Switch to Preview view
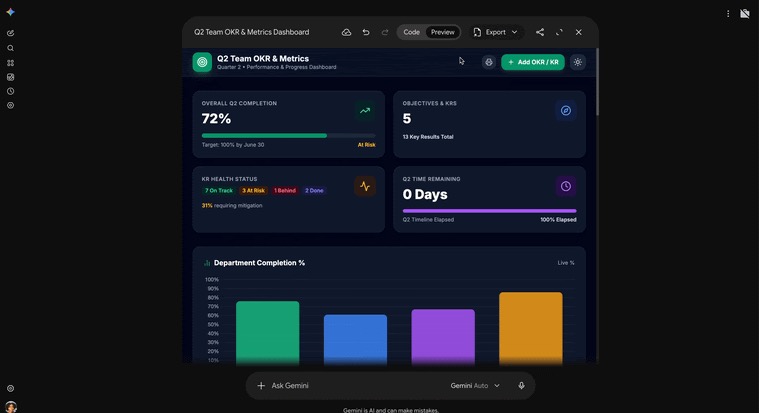The image size is (759, 413). coord(442,32)
